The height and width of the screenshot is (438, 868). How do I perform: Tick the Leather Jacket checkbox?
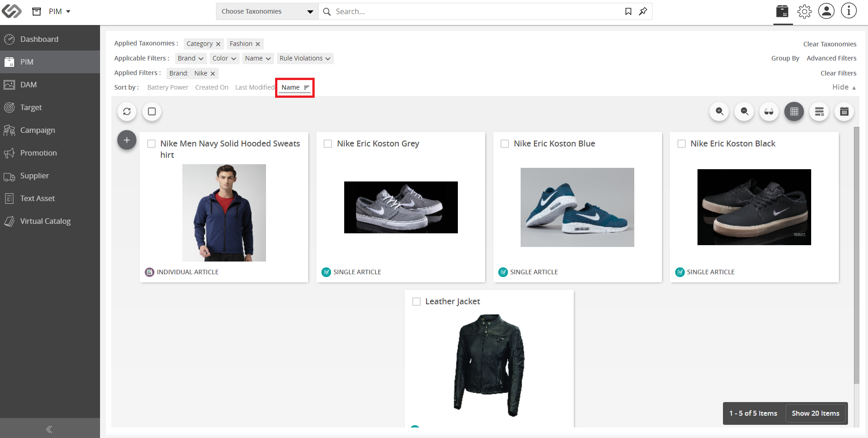point(416,302)
